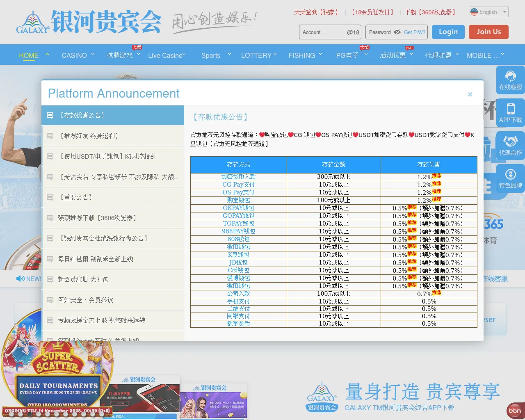525x420 pixels.
Task: Expand the CASINO menu chevron
Action: 93,54
